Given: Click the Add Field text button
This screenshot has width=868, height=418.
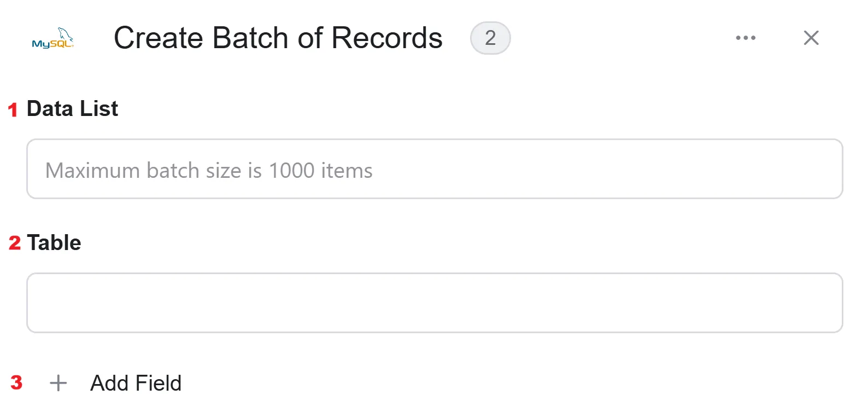Looking at the screenshot, I should (136, 383).
